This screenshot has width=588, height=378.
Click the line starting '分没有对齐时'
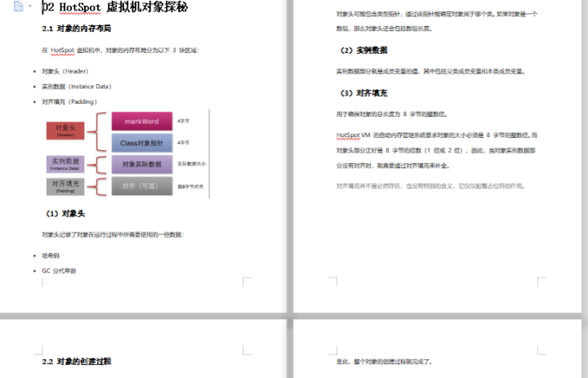pos(393,166)
